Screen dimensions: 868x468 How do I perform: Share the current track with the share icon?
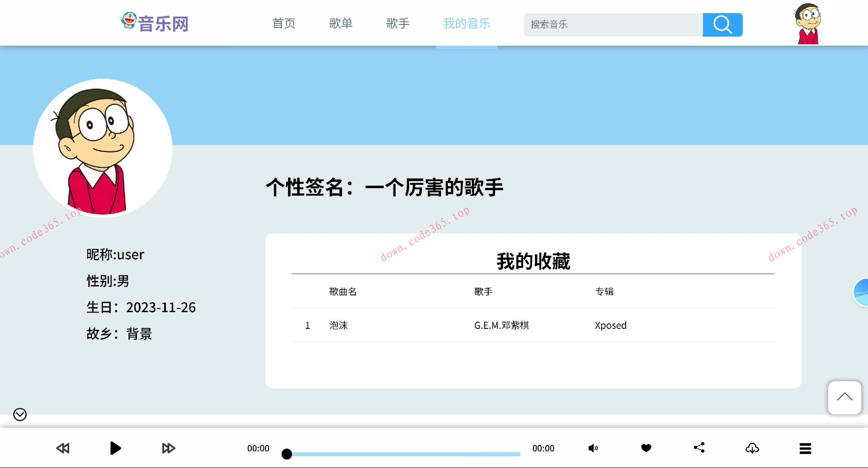coord(699,448)
